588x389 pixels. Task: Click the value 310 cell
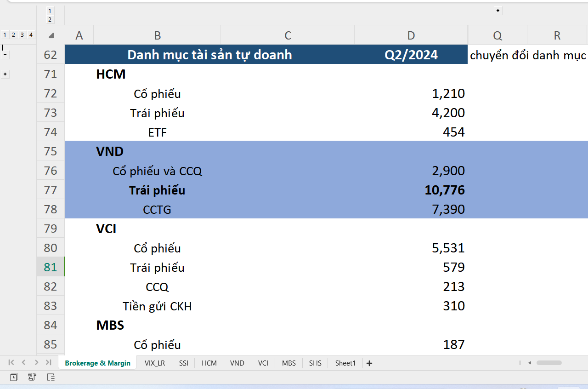(411, 306)
